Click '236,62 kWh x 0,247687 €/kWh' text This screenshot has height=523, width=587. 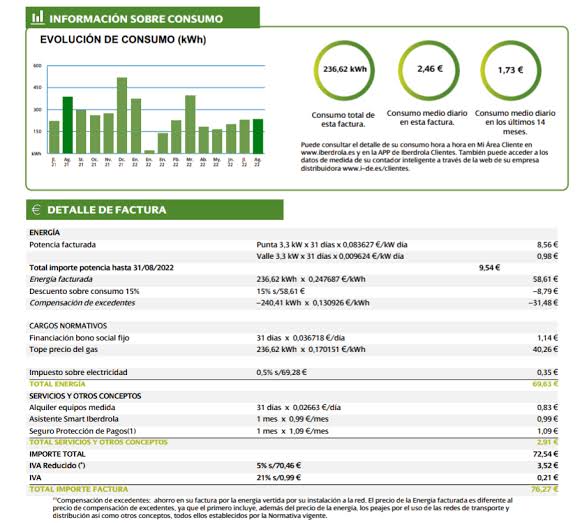311,279
